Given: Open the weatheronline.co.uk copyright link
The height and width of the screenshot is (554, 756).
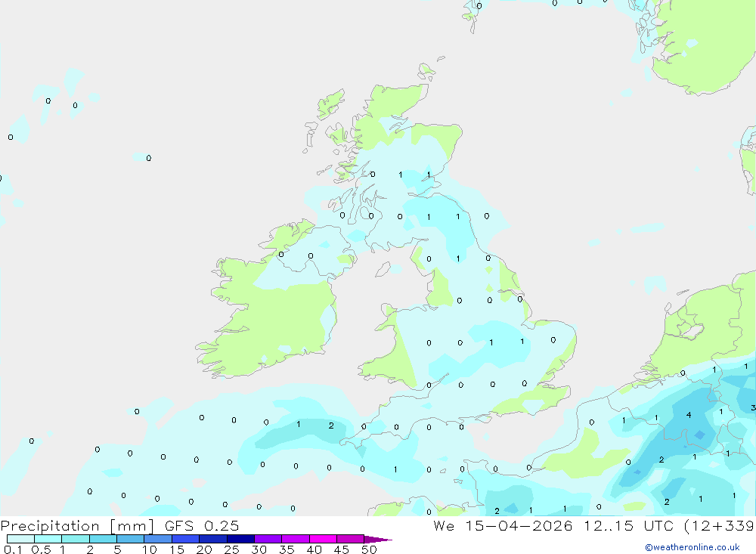Looking at the screenshot, I should (692, 547).
